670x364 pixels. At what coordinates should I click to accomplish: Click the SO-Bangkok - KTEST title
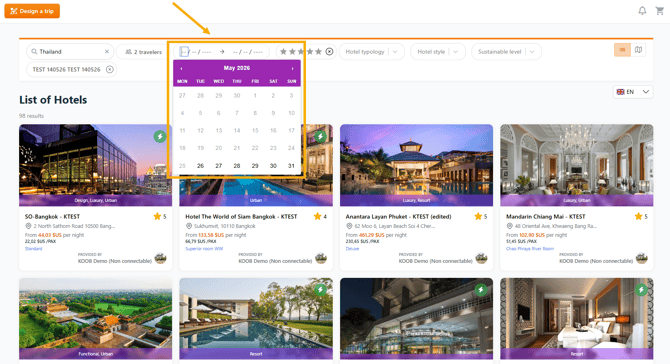point(53,217)
